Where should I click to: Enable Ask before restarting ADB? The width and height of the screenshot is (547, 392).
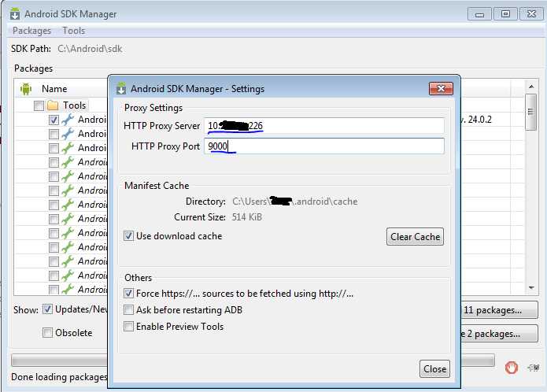point(128,309)
